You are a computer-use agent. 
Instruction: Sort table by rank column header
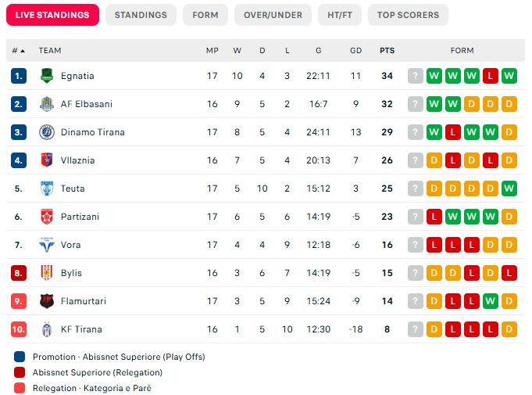point(18,51)
